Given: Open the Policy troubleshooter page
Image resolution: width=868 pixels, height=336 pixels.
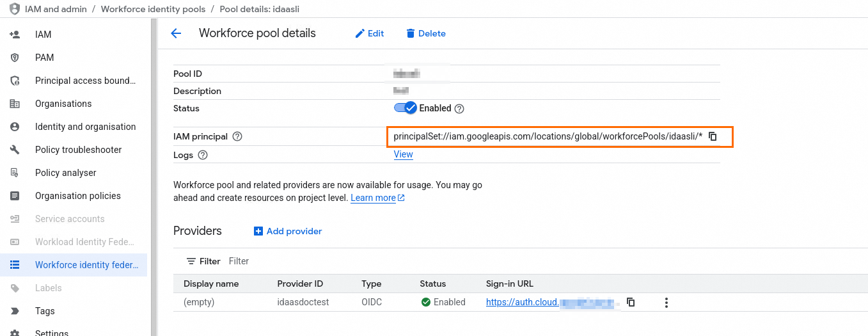Looking at the screenshot, I should point(78,150).
